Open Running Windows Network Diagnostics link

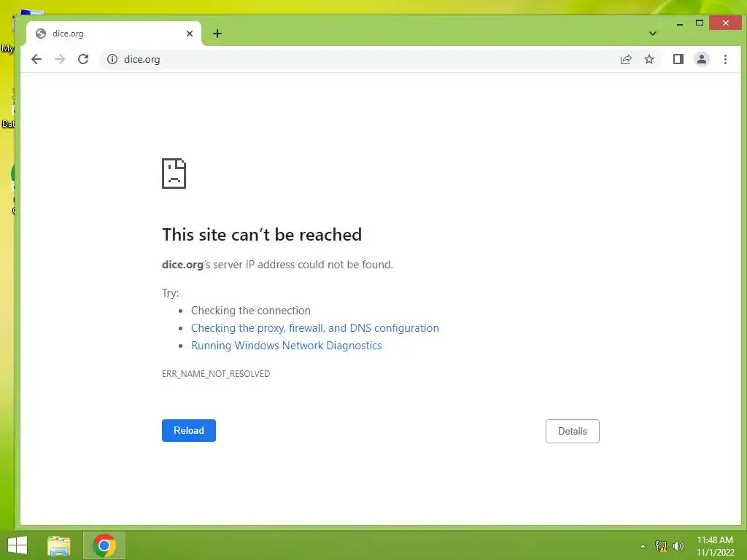pyautogui.click(x=286, y=346)
